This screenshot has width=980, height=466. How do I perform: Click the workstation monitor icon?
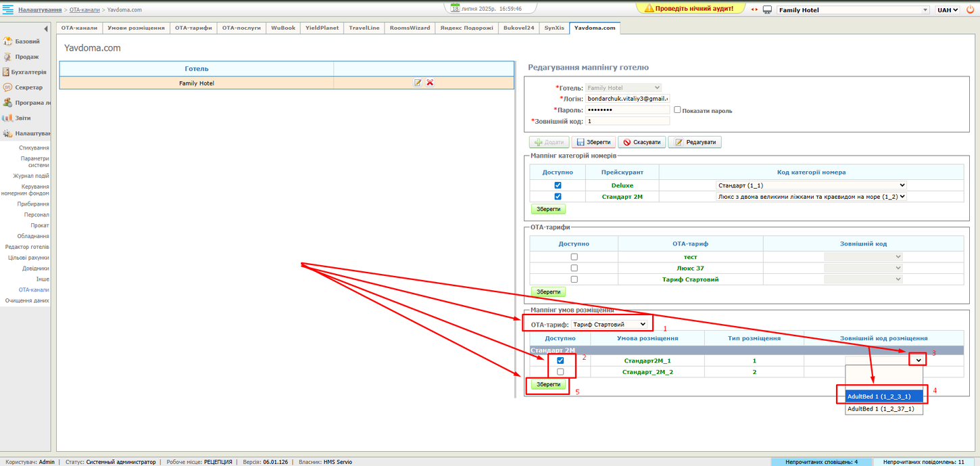767,10
